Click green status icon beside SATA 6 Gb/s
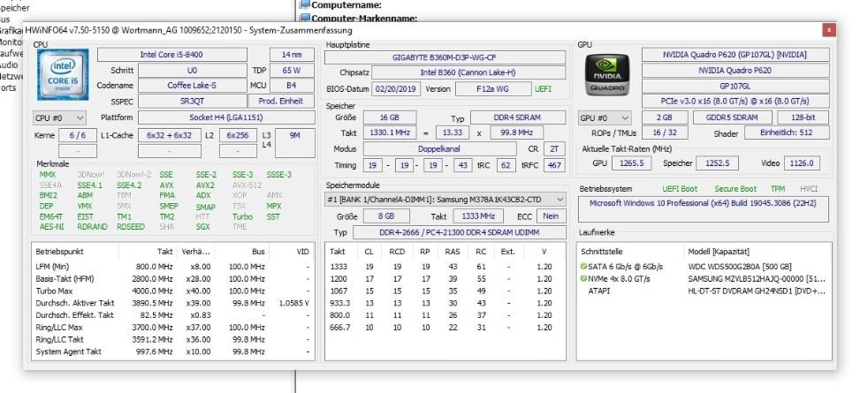The height and width of the screenshot is (393, 868). pos(583,267)
